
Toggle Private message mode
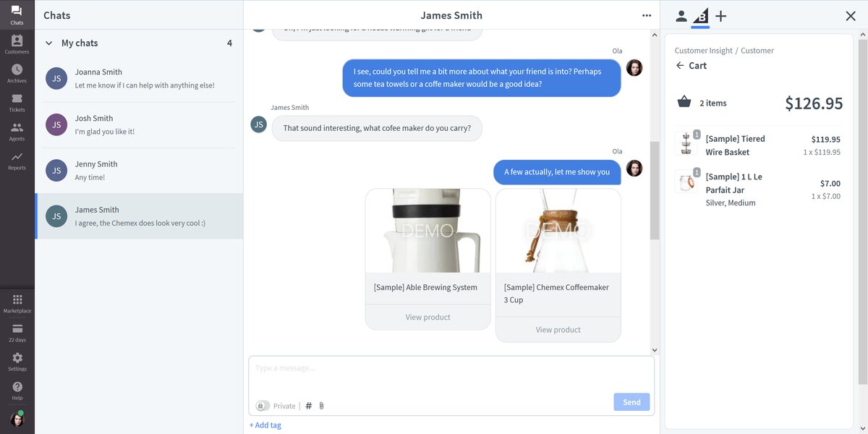263,406
